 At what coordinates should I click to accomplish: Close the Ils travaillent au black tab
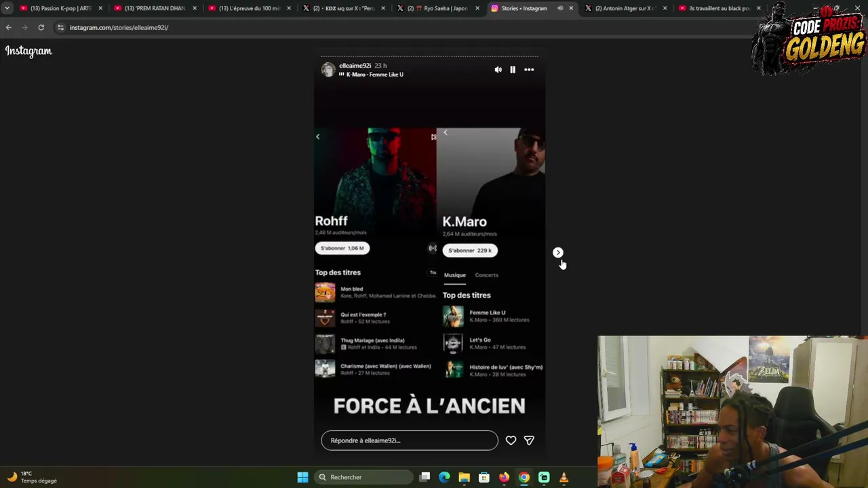point(759,8)
